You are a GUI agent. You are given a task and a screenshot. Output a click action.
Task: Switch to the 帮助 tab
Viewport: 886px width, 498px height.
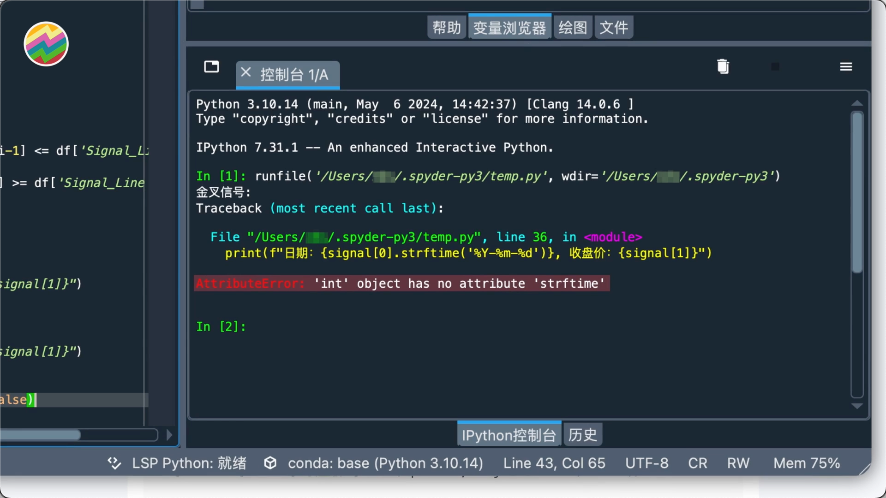click(446, 28)
